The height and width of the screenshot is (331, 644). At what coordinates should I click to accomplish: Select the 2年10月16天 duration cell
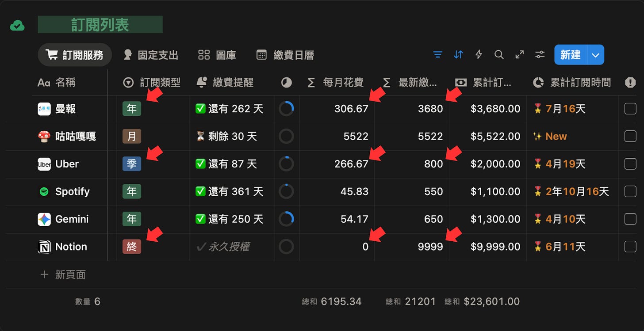tap(572, 191)
